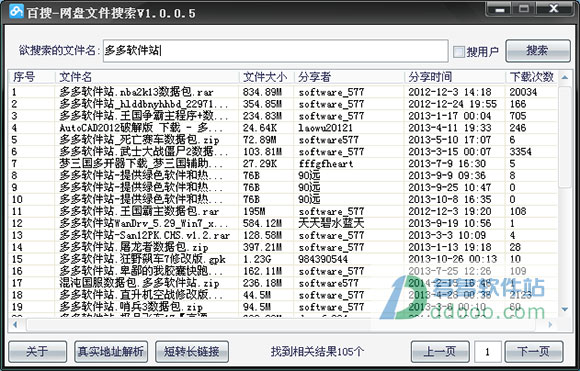Click file size 24.64K cell
Image resolution: width=580 pixels, height=371 pixels.
(x=260, y=128)
